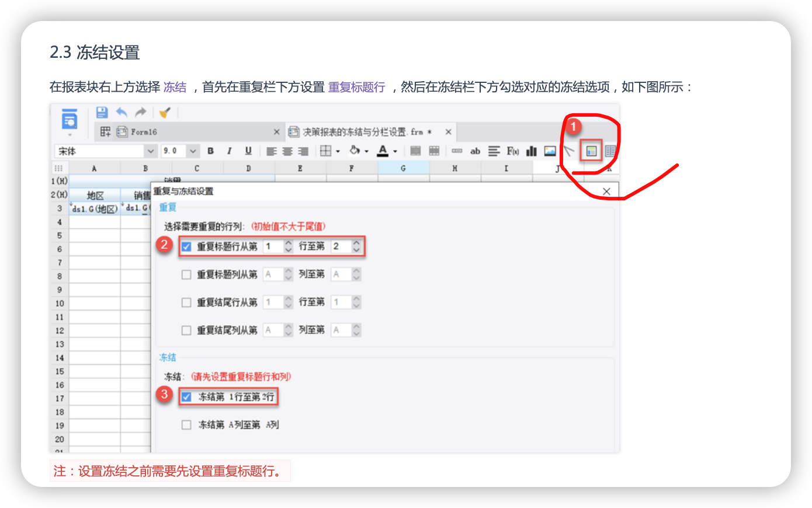
Task: Center align text
Action: pos(287,151)
